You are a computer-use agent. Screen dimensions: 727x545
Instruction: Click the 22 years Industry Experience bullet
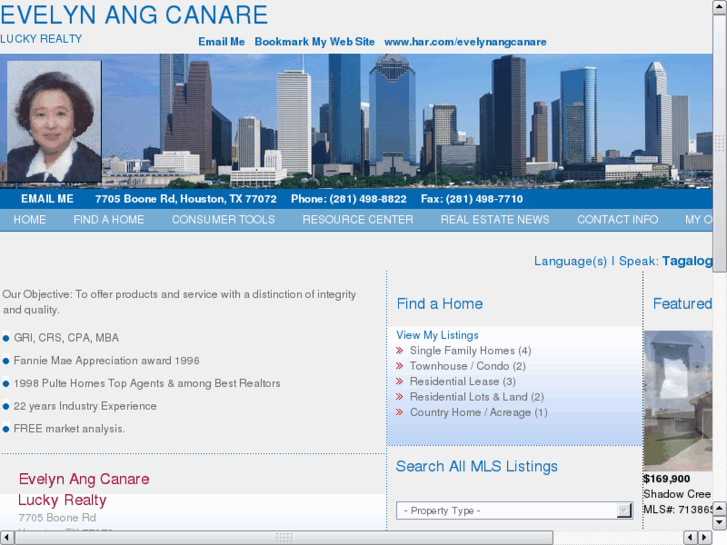[85, 406]
